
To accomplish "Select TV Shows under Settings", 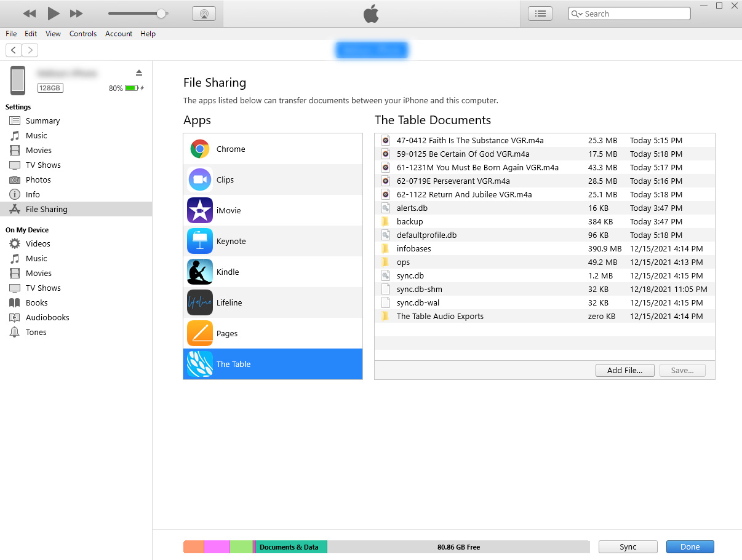I will pyautogui.click(x=76, y=165).
